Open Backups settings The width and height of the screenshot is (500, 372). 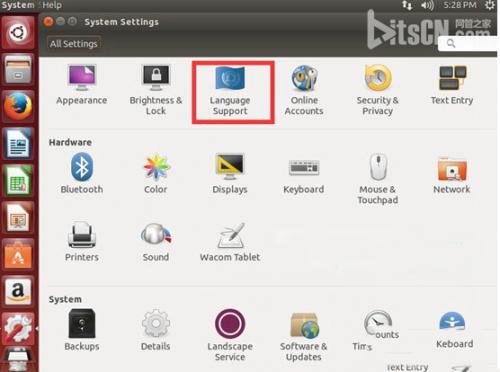pos(82,330)
